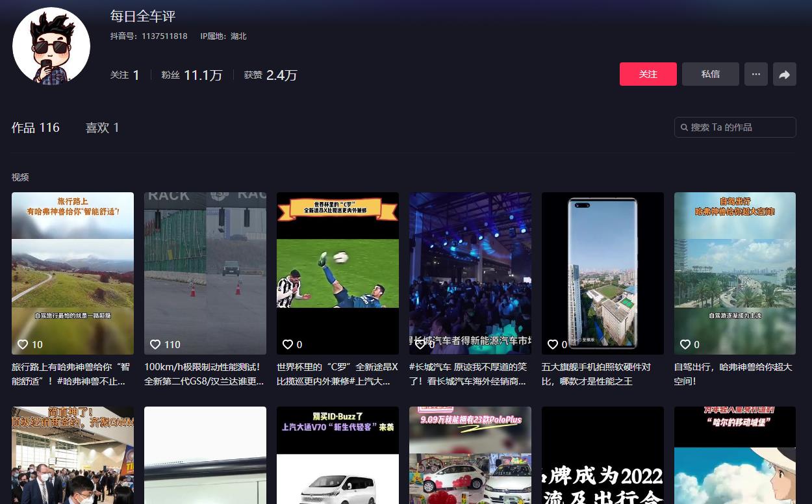
Task: Click the 视频 section label
Action: 20,177
